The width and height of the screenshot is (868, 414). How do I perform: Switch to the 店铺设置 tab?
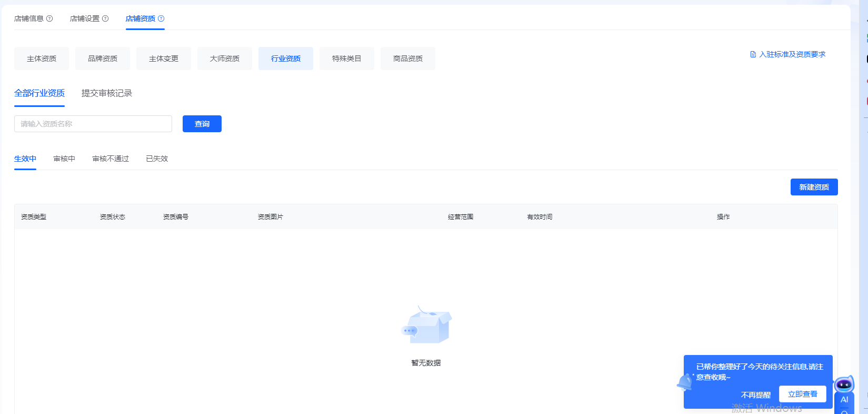85,18
